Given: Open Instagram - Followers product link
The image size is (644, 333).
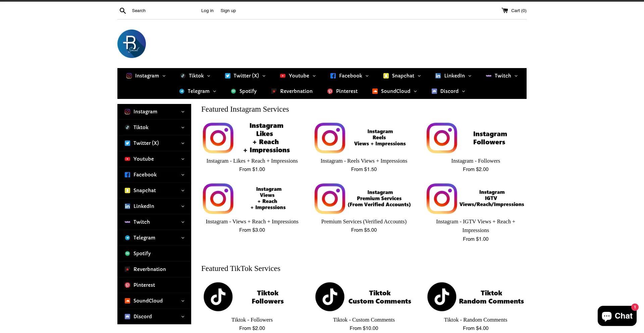Looking at the screenshot, I should 476,161.
